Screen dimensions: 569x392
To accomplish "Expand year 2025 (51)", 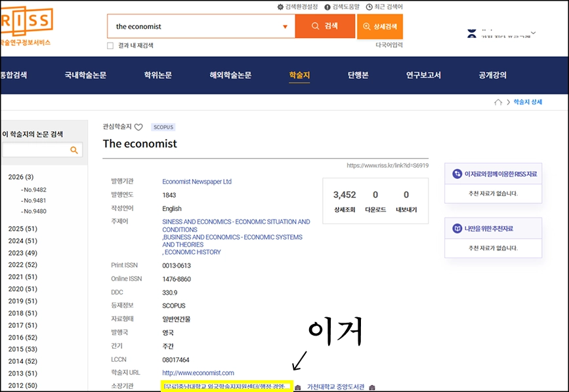I will (22, 229).
